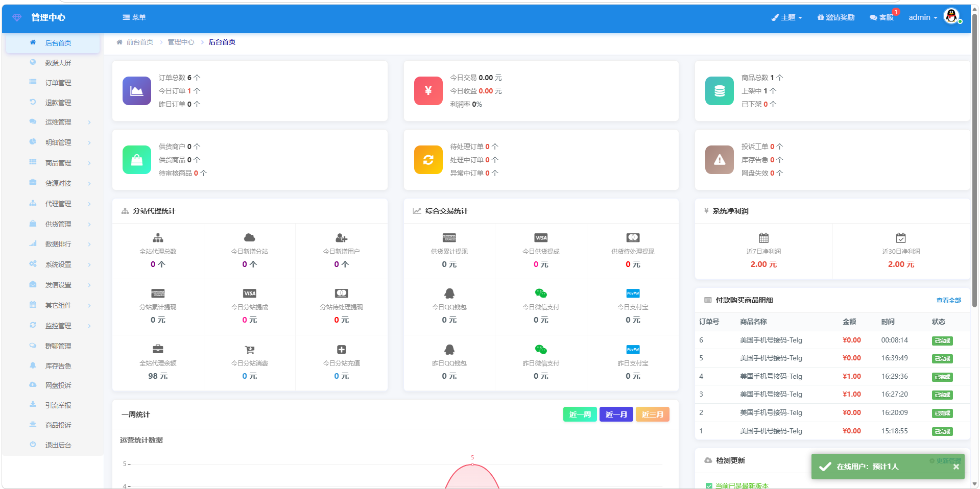Close the 在线用户 notification toast
980x489 pixels.
click(956, 467)
